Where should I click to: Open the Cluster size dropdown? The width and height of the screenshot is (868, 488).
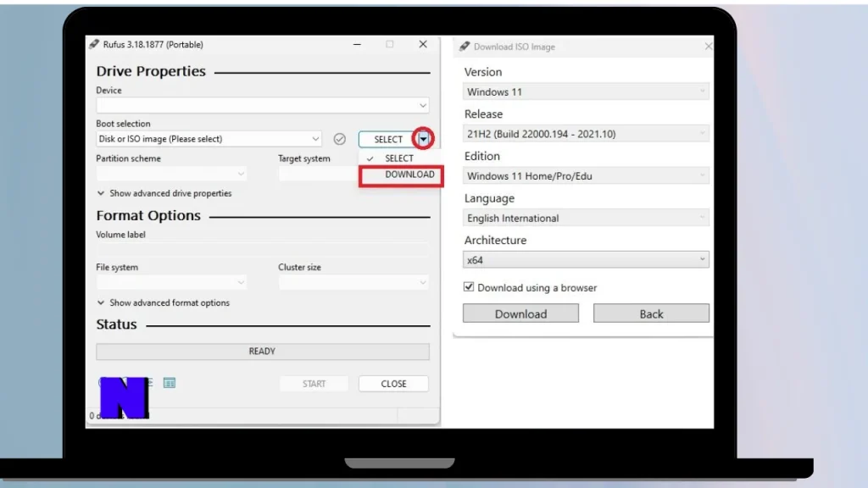click(353, 282)
